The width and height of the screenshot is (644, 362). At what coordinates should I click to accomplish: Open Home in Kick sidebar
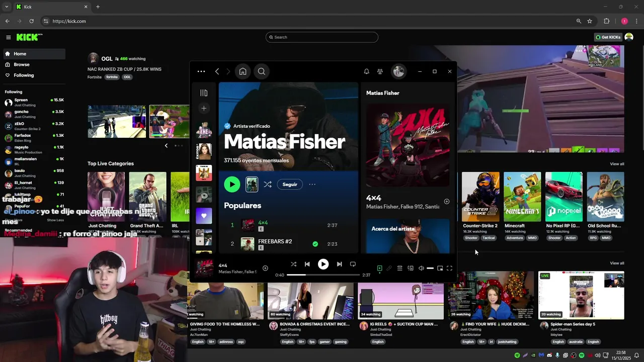pyautogui.click(x=34, y=54)
